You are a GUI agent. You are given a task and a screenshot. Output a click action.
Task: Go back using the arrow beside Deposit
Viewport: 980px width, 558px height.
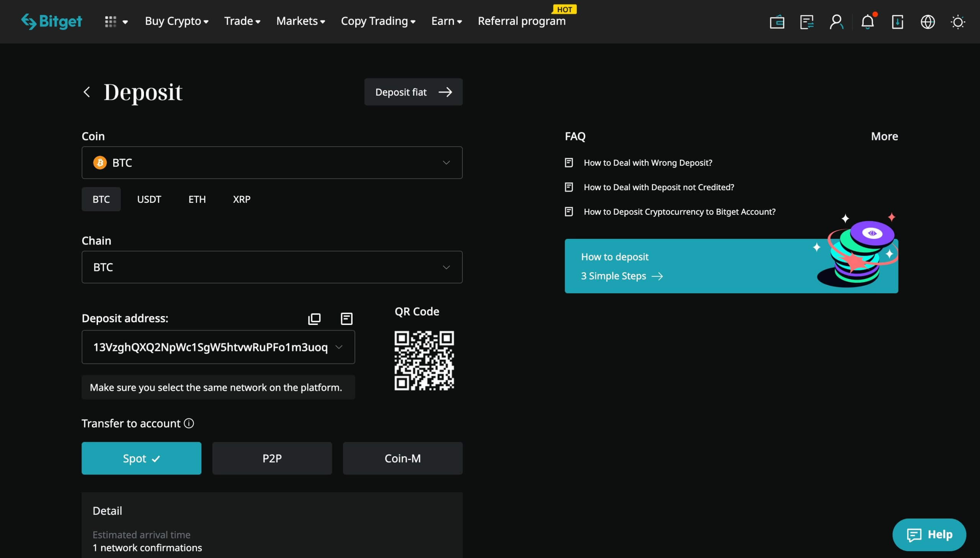tap(87, 92)
